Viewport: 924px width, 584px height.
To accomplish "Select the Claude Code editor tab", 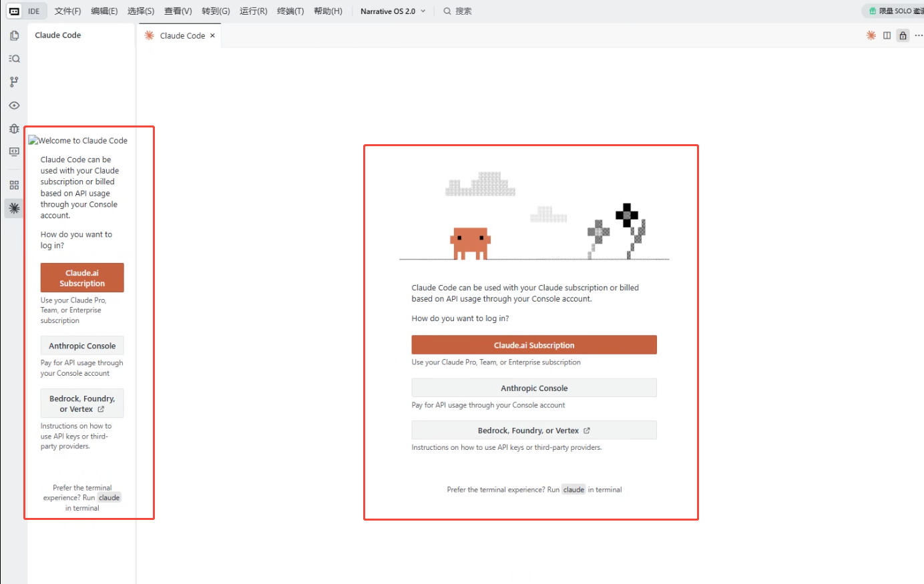I will tap(180, 35).
